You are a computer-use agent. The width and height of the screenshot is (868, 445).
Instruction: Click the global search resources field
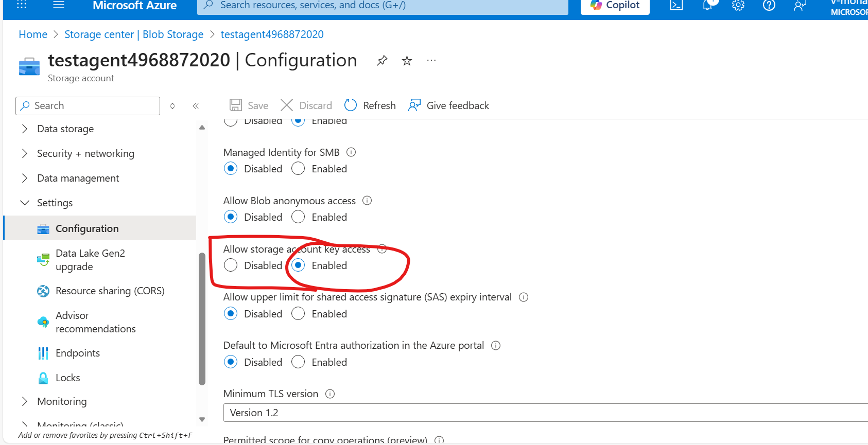click(x=383, y=6)
